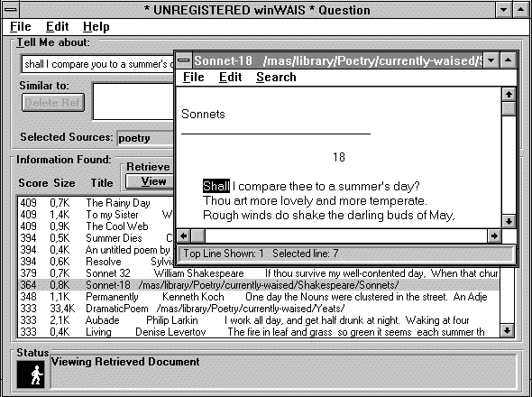
Task: Click document viewer scroll left arrow
Action: [184, 235]
